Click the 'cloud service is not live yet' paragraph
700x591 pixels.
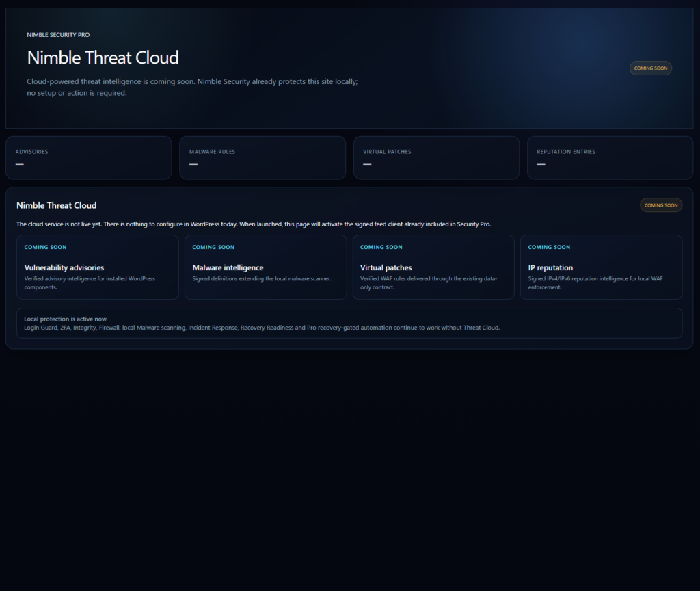(x=254, y=224)
